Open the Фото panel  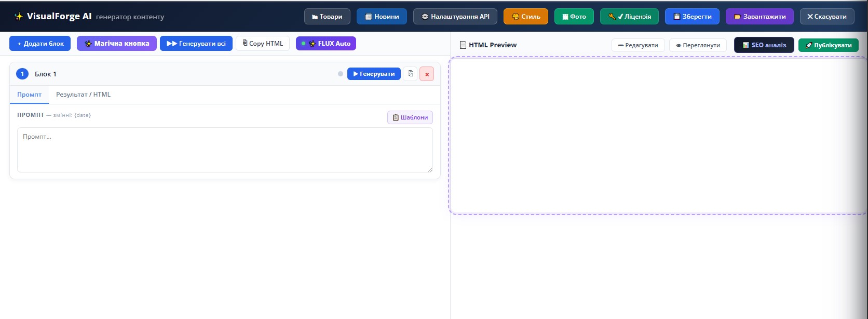[574, 17]
